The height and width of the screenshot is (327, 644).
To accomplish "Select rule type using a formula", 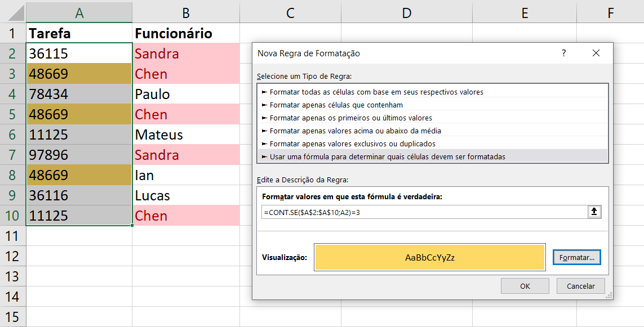I will [x=432, y=156].
